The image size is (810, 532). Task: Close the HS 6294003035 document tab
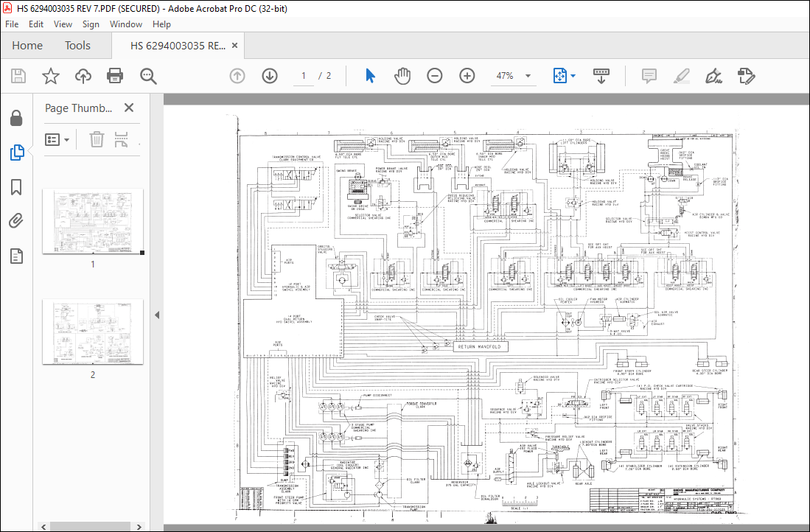pyautogui.click(x=234, y=46)
